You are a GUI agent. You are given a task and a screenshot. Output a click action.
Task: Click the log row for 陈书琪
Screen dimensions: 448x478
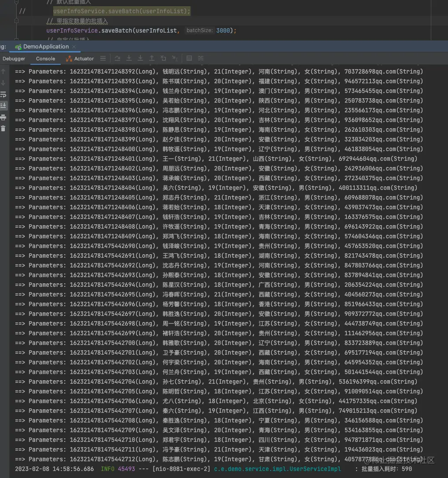coord(219,81)
